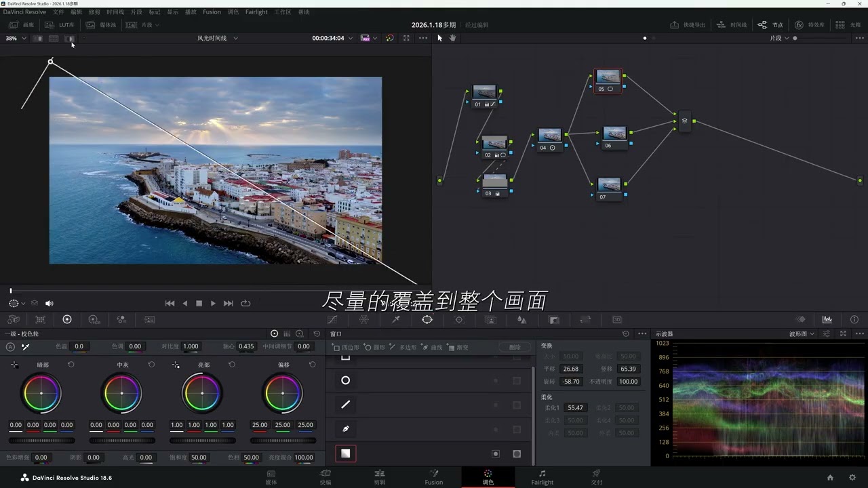The height and width of the screenshot is (488, 868).
Task: Show the 时间线 timeline panel
Action: (x=732, y=25)
